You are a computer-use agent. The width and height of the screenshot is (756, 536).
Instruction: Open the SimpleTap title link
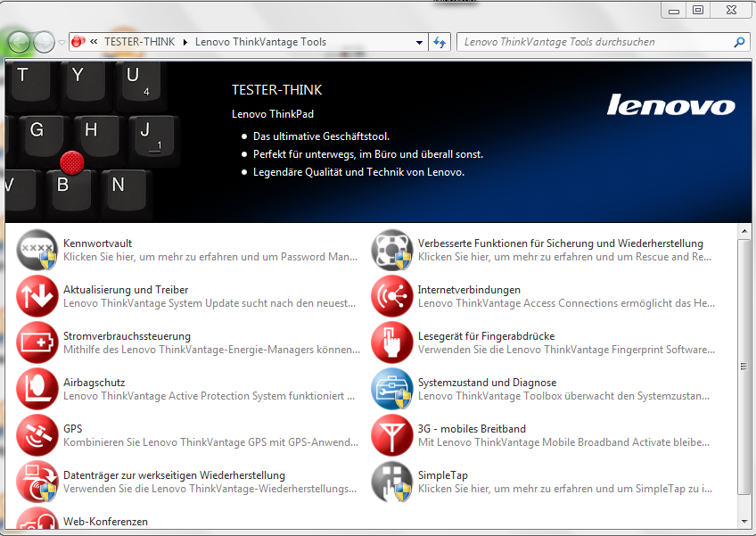[x=442, y=475]
